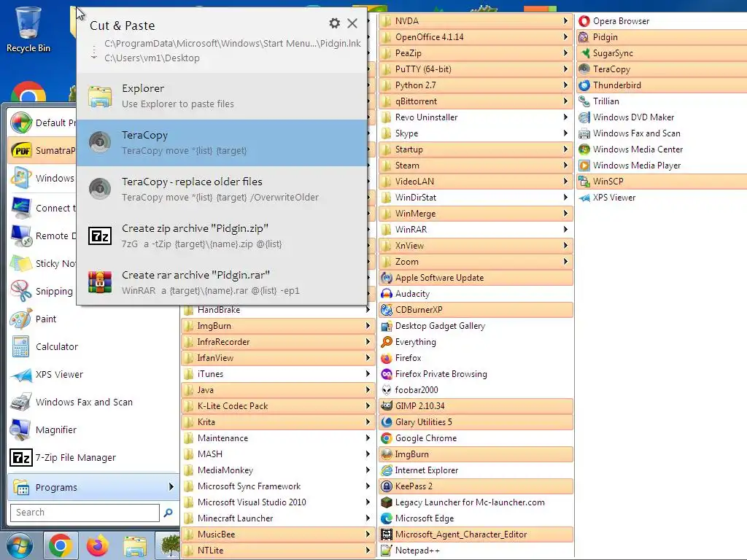This screenshot has width=747, height=560.
Task: Click the WinRAR icon beside rar archive option
Action: tap(100, 282)
